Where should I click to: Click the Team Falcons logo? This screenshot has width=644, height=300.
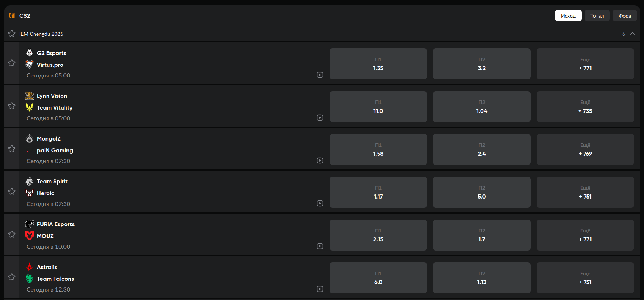pos(30,279)
